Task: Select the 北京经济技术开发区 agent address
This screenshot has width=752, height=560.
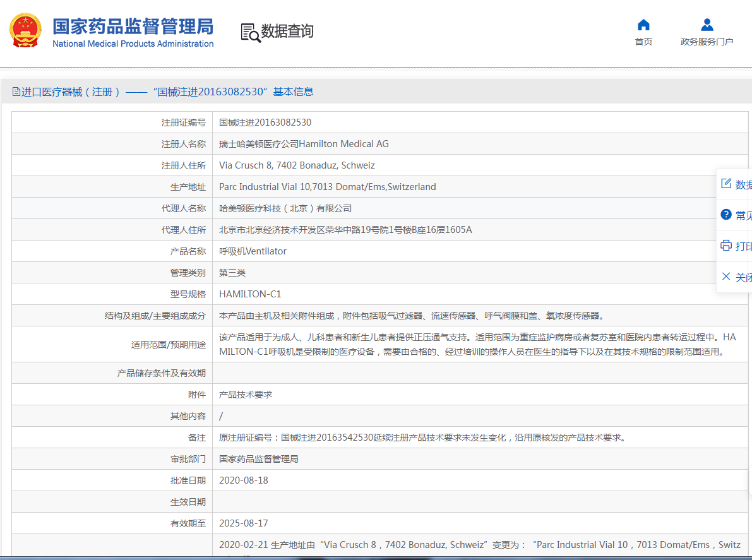Action: [x=345, y=230]
